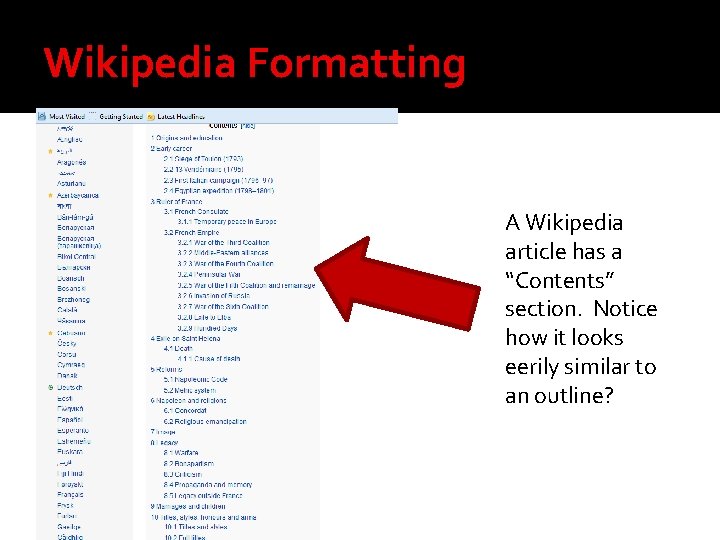This screenshot has width=720, height=540.
Task: Switch to the Aragonés language version
Action: point(71,163)
